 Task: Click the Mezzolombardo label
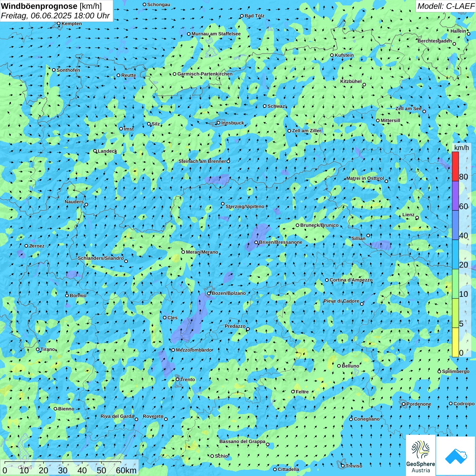coord(194,350)
